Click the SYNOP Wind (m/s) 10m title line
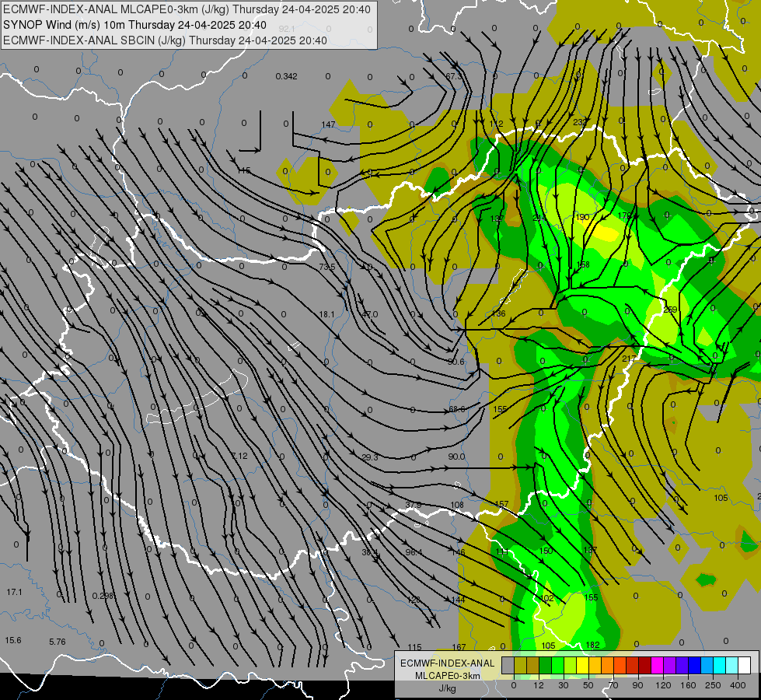 pyautogui.click(x=134, y=25)
